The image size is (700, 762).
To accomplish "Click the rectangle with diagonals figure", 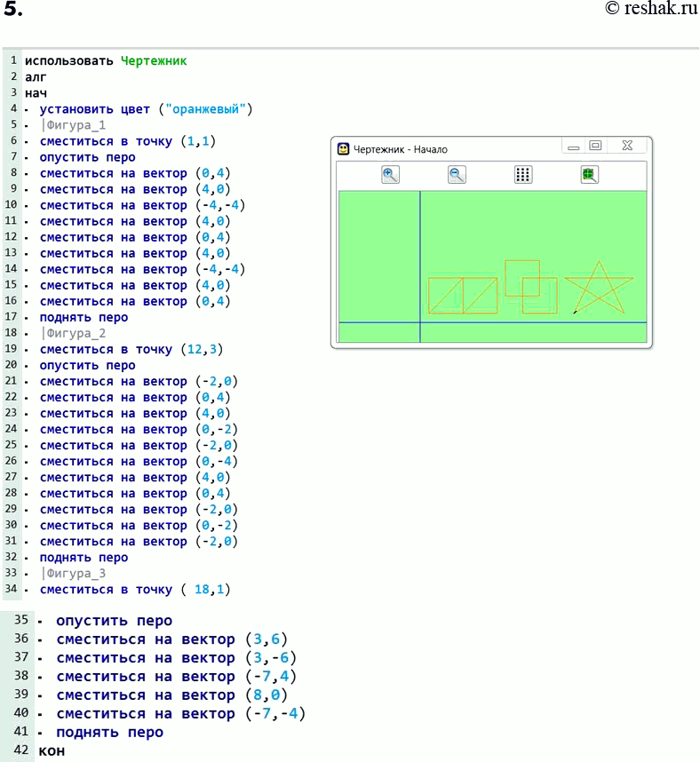I will click(463, 296).
